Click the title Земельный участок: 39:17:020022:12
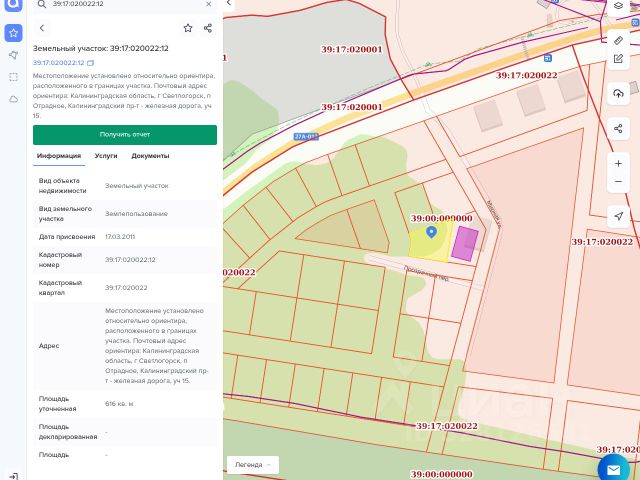This screenshot has height=480, width=640. pos(100,48)
